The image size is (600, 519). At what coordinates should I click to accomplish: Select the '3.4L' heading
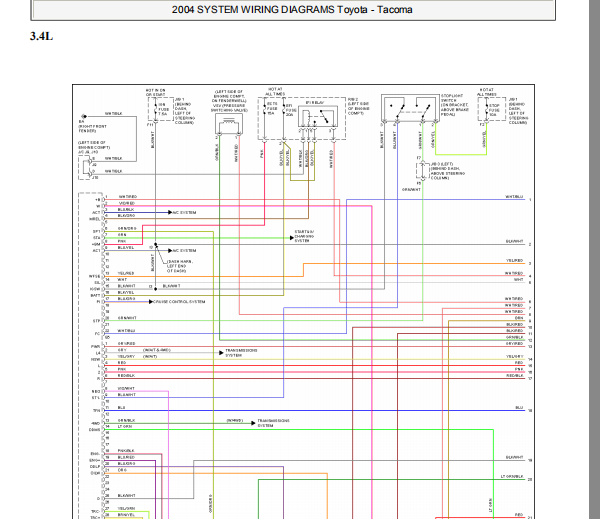click(41, 36)
